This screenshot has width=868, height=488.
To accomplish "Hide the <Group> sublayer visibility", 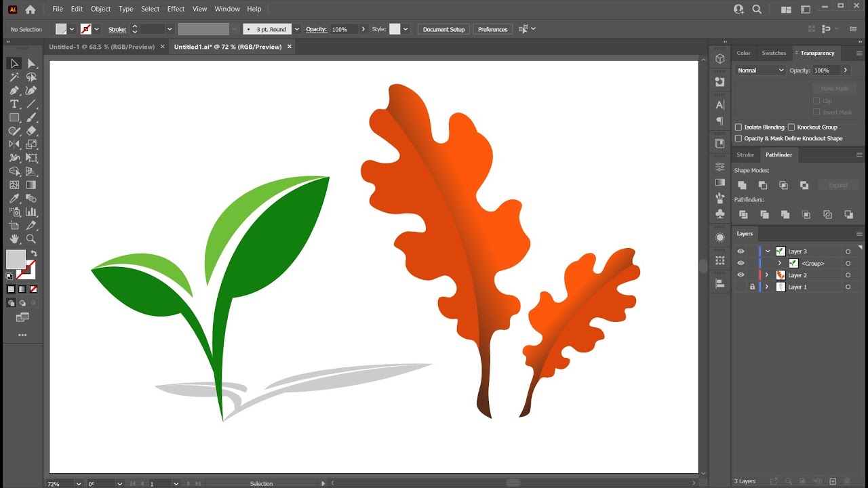I will click(x=741, y=263).
